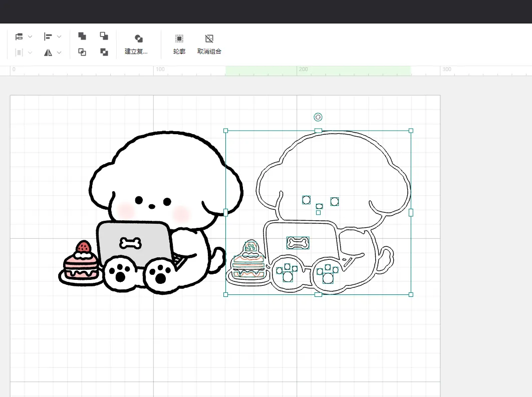Click the bottom-right selection resize handle

(x=411, y=294)
